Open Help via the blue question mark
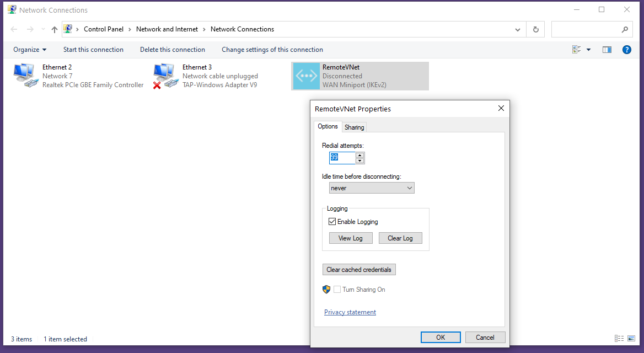644x353 pixels. pyautogui.click(x=627, y=49)
